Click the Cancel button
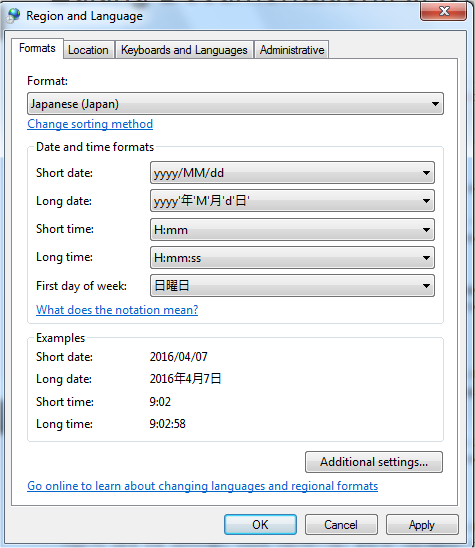This screenshot has width=475, height=548. pyautogui.click(x=341, y=525)
